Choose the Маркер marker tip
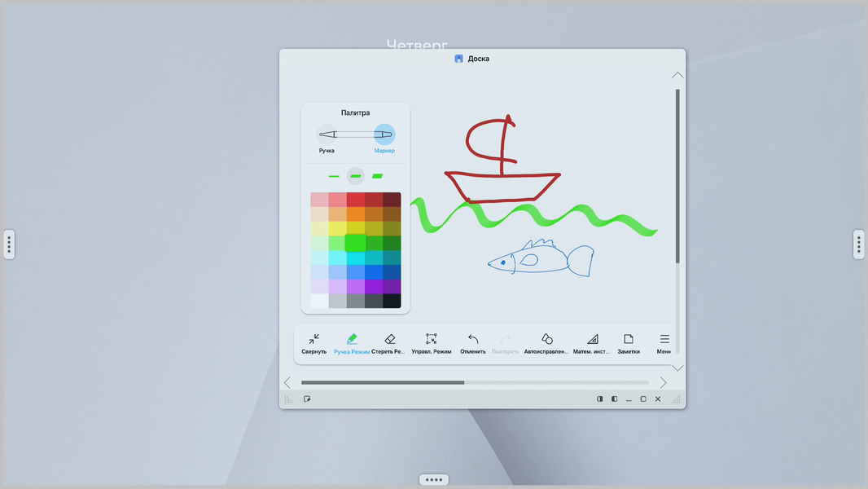This screenshot has width=868, height=489. [x=384, y=134]
